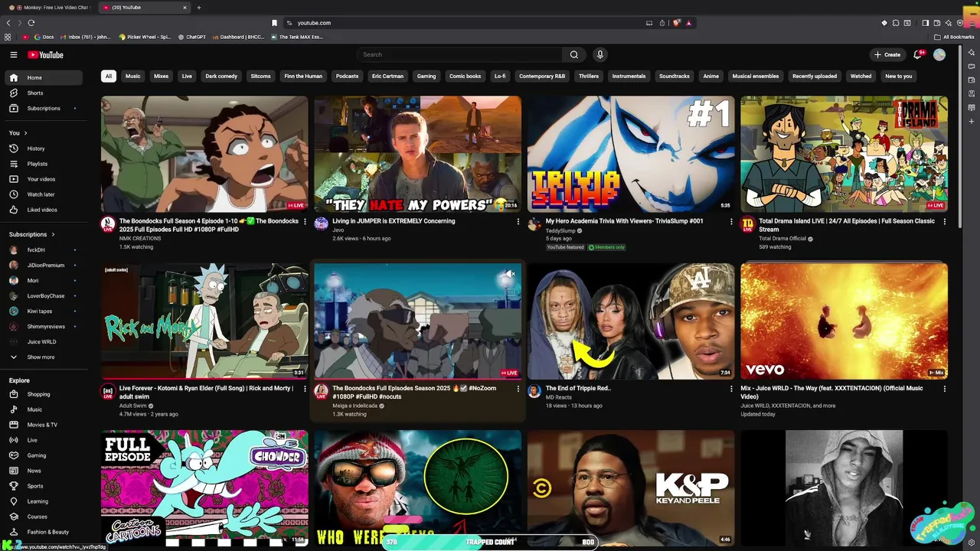Viewport: 980px width, 551px height.
Task: Open All Bookmarks folder
Action: pyautogui.click(x=953, y=37)
